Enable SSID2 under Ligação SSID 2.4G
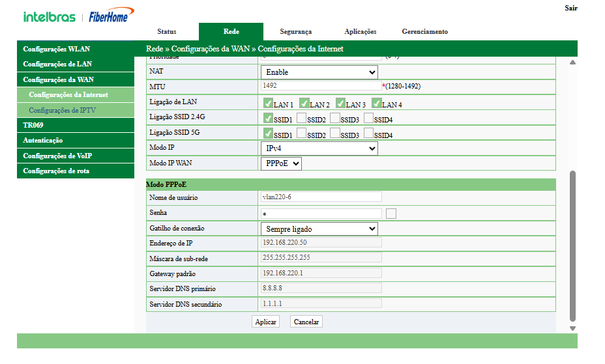Viewport: 605px width, 364px height. pos(302,118)
